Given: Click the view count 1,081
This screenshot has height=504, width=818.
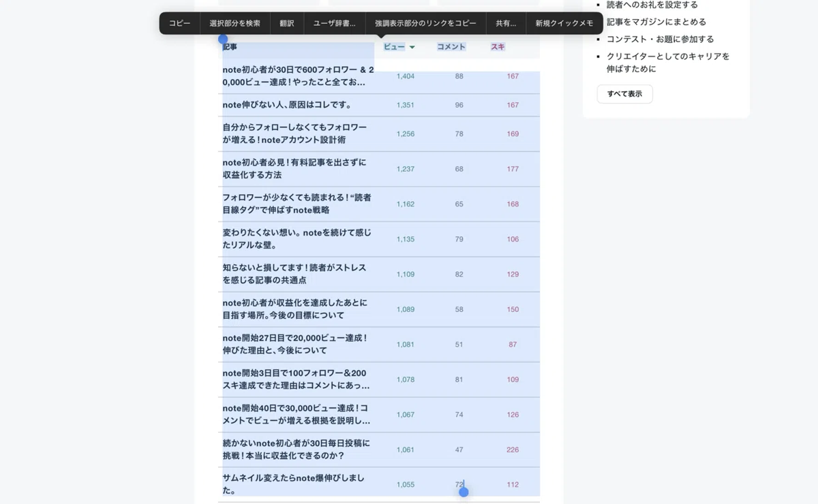Looking at the screenshot, I should click(406, 345).
